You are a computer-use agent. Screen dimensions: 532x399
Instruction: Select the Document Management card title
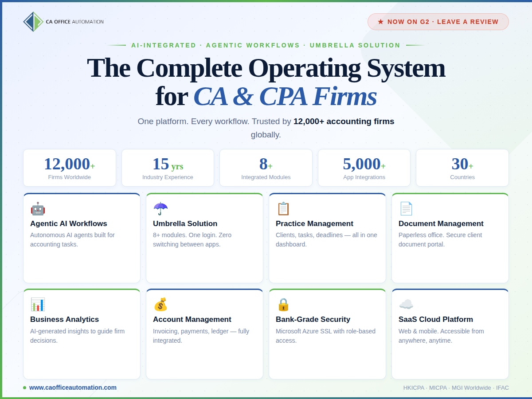point(441,223)
